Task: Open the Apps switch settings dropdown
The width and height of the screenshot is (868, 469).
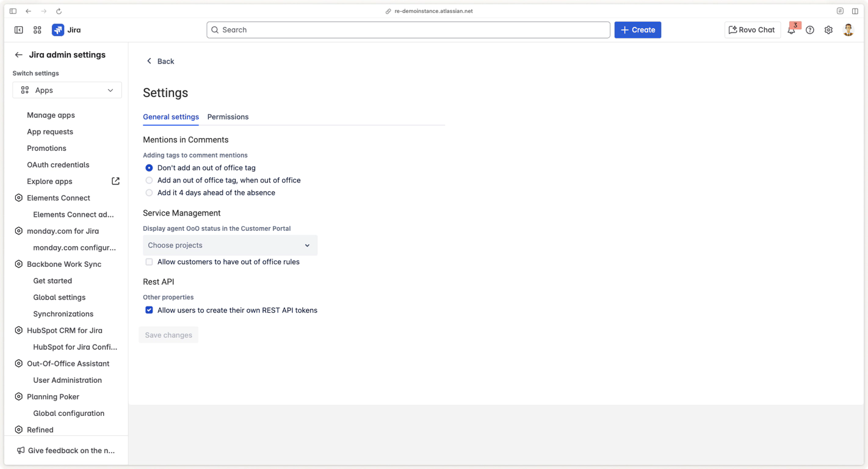Action: click(67, 90)
